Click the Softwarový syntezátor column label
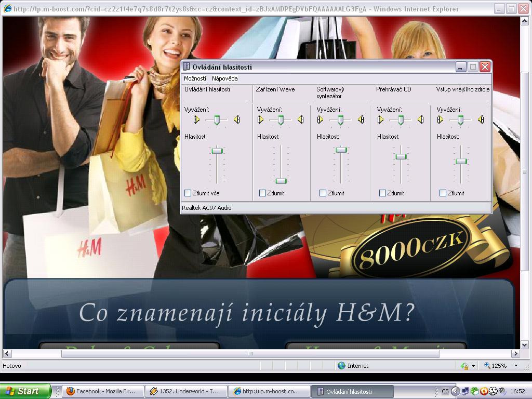The width and height of the screenshot is (532, 399). 330,92
